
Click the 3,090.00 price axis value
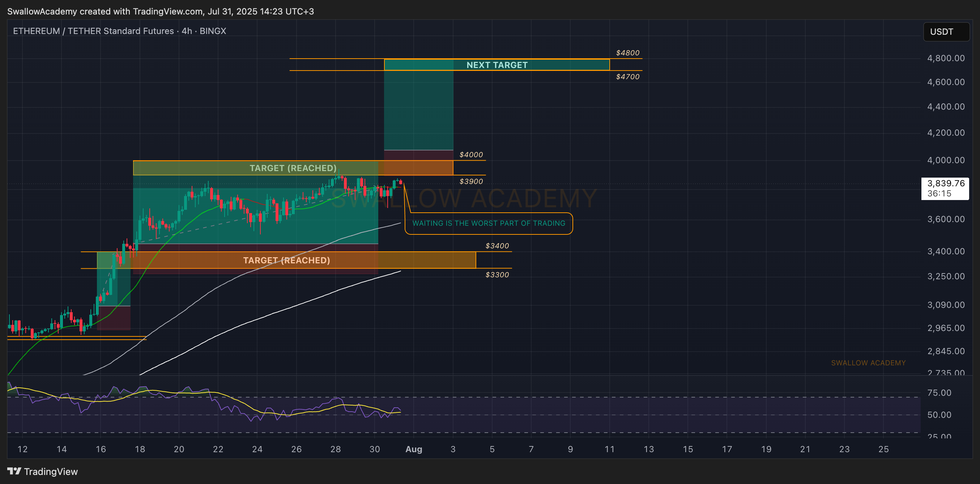tap(946, 305)
